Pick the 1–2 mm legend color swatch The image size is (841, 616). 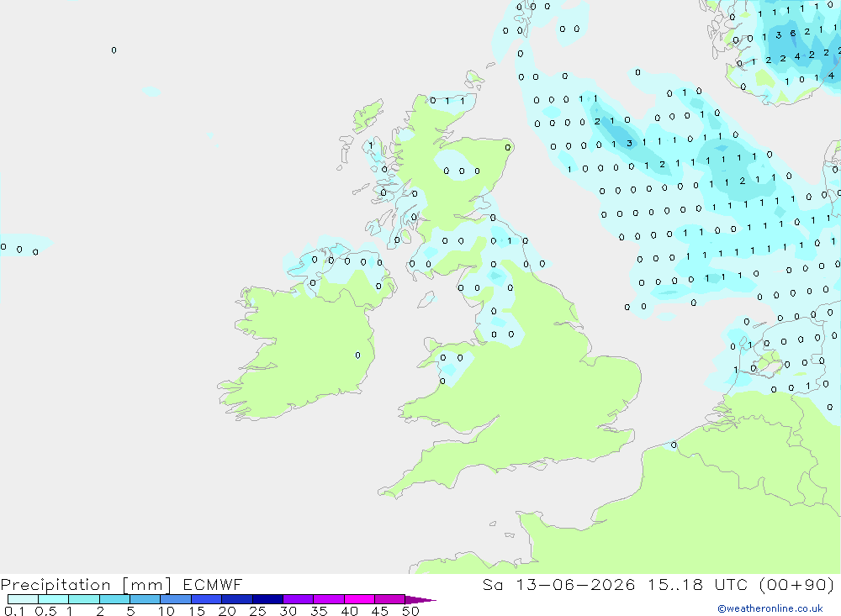point(84,599)
